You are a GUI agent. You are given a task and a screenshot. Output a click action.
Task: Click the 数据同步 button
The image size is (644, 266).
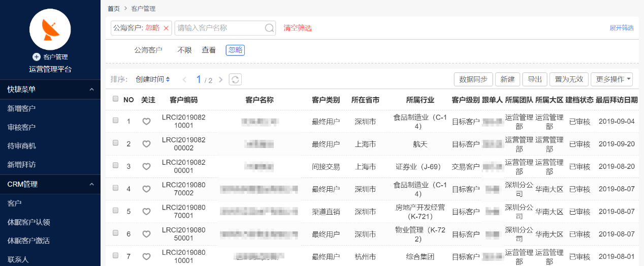pyautogui.click(x=473, y=79)
